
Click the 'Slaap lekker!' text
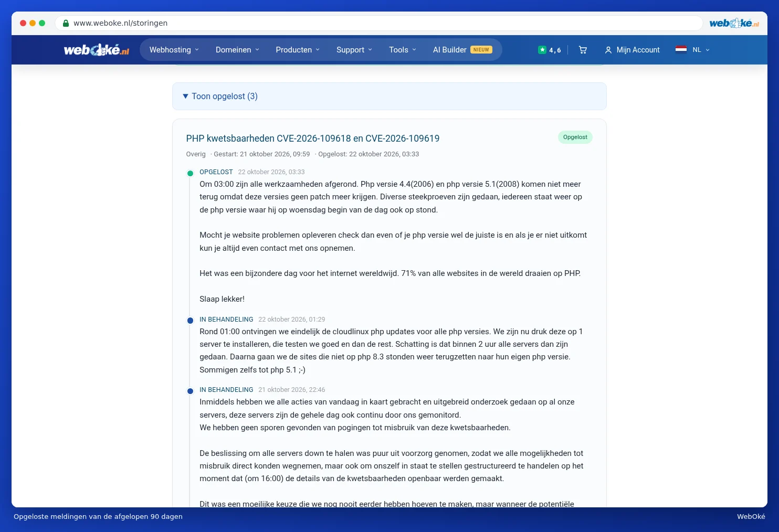pyautogui.click(x=222, y=299)
